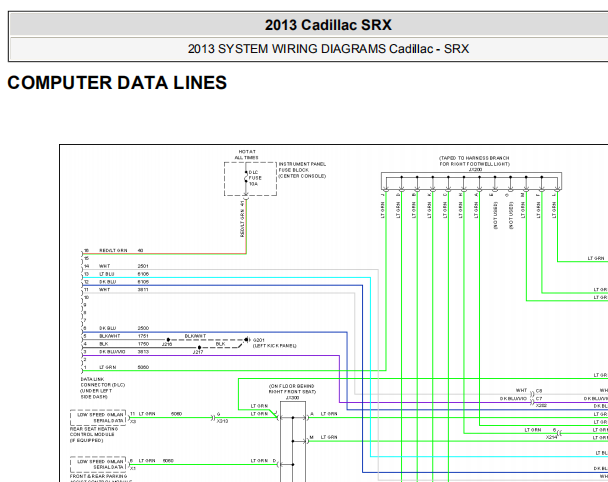Click the 'DK BLU 2500' label at pin 6
Viewport: 608px width, 482px height.
124,328
